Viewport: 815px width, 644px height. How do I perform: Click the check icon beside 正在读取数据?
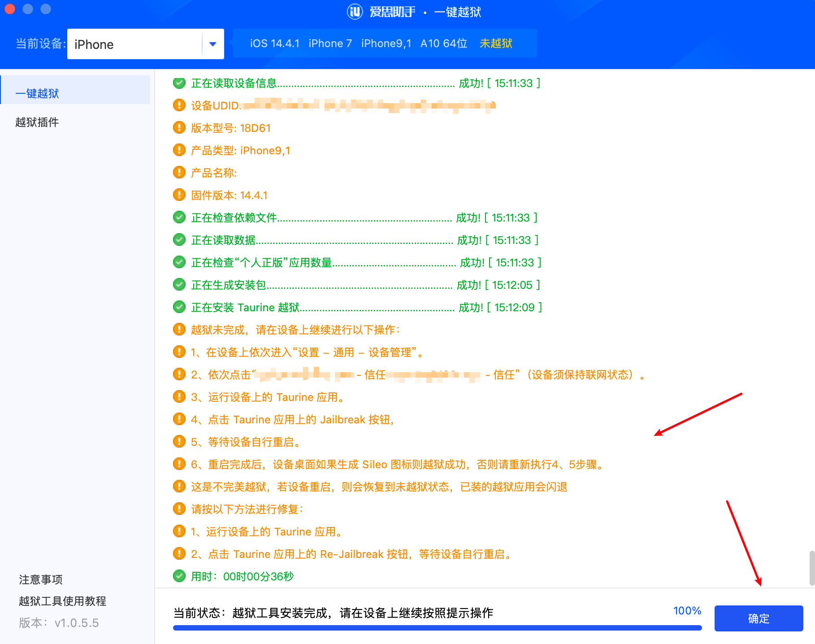click(179, 240)
